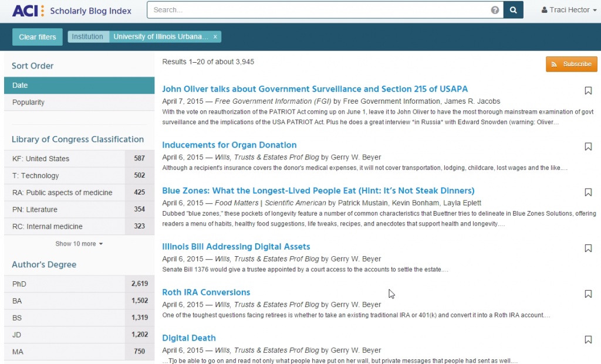
Task: Open Illinois Bill Addressing Digital Assets
Action: (x=236, y=247)
